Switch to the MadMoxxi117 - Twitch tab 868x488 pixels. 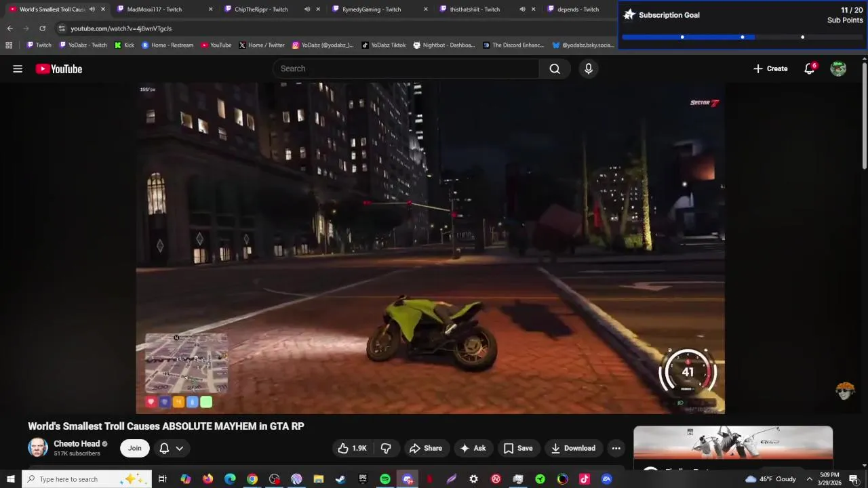pos(155,9)
